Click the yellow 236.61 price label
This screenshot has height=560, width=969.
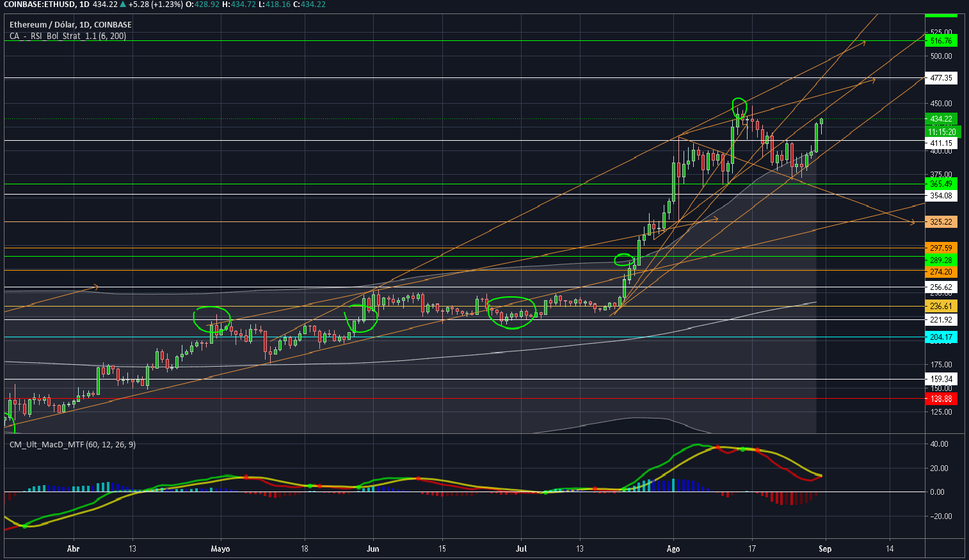[x=941, y=307]
